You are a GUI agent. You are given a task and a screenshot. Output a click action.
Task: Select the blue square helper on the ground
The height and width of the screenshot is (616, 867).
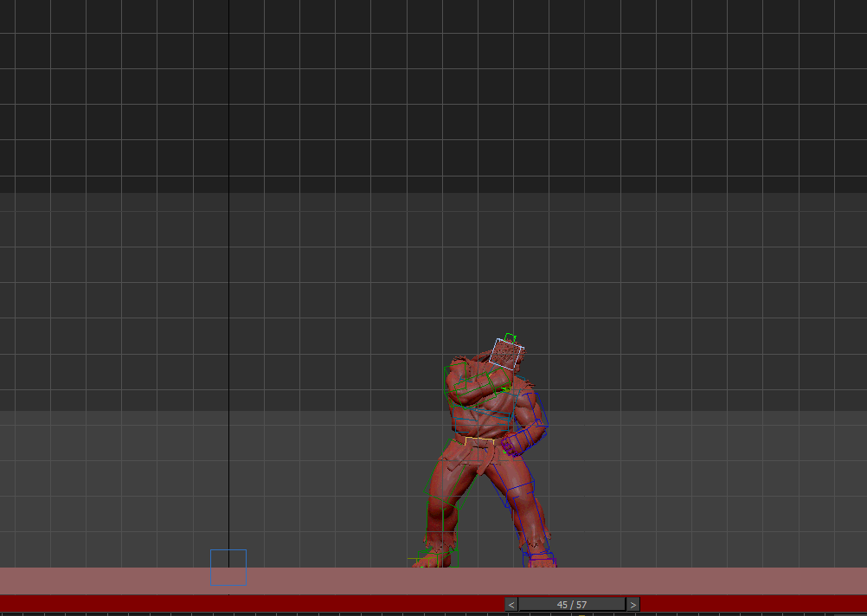click(x=228, y=568)
